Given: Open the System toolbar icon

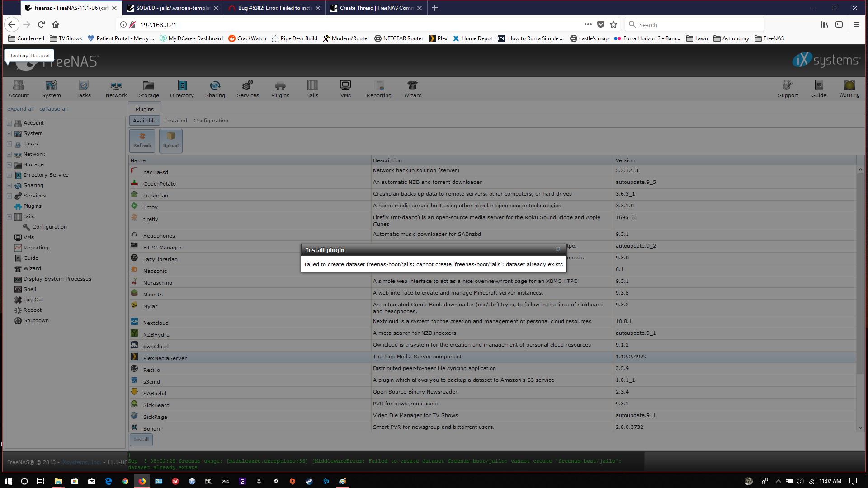Looking at the screenshot, I should [x=51, y=89].
